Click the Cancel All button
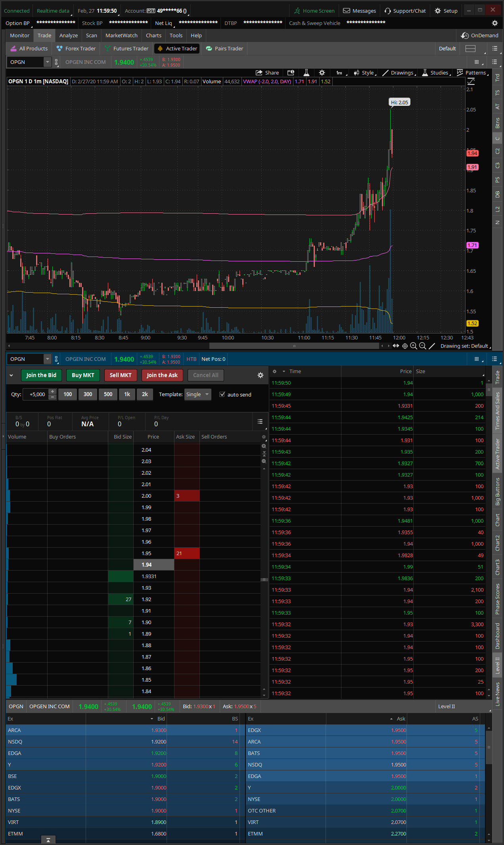This screenshot has width=504, height=845. [205, 375]
